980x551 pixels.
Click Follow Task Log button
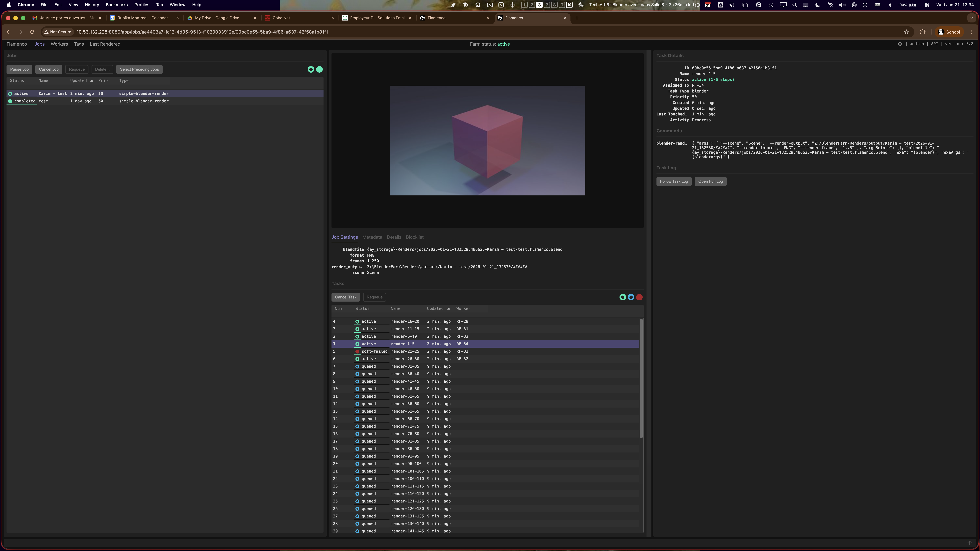674,181
